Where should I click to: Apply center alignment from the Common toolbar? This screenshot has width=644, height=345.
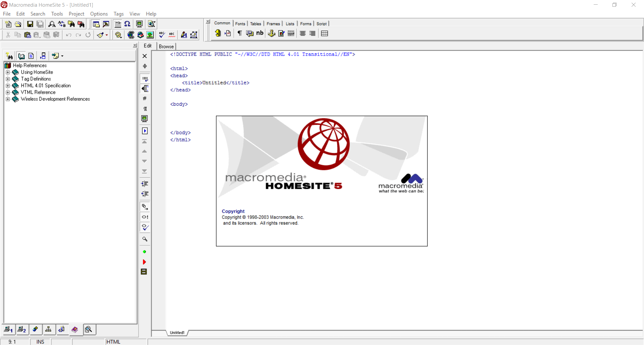(x=303, y=33)
